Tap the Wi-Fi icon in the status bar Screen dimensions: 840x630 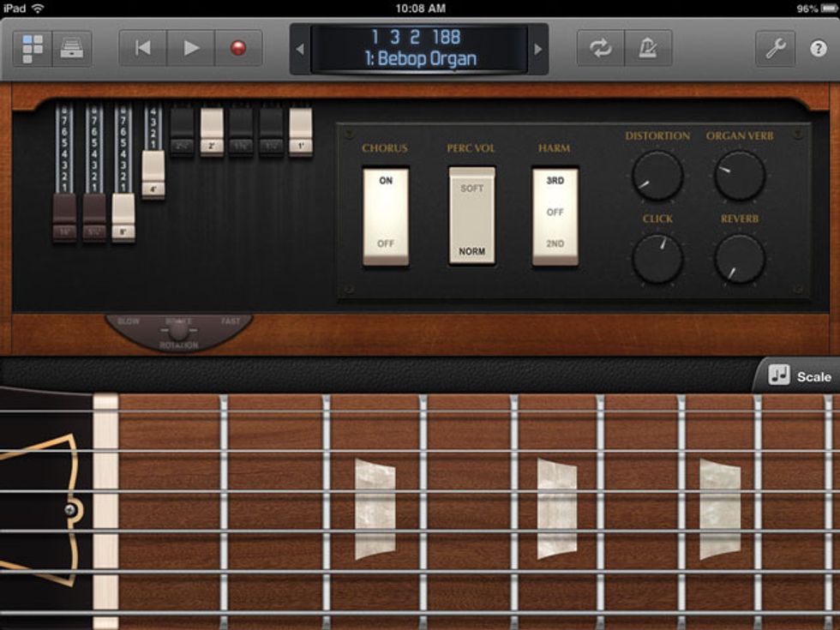pos(37,8)
